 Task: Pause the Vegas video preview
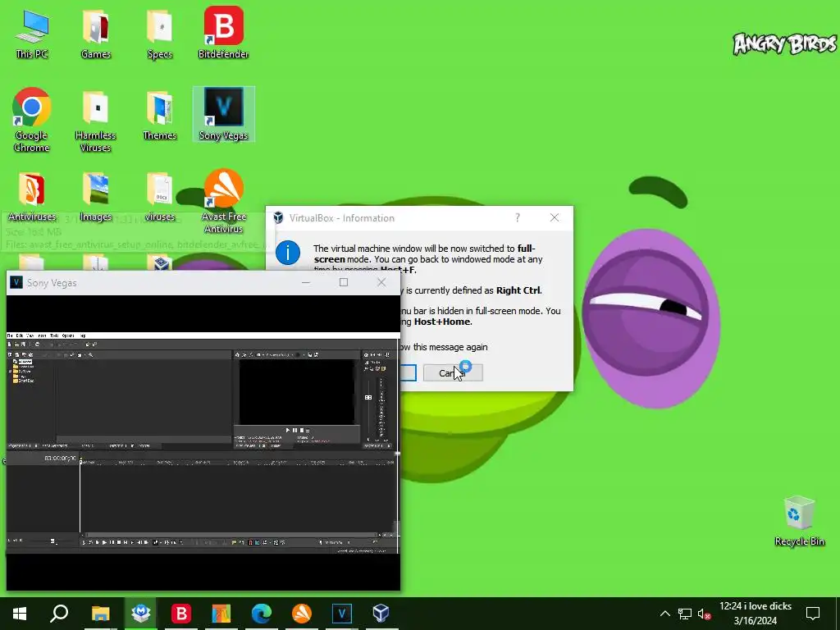pyautogui.click(x=294, y=430)
